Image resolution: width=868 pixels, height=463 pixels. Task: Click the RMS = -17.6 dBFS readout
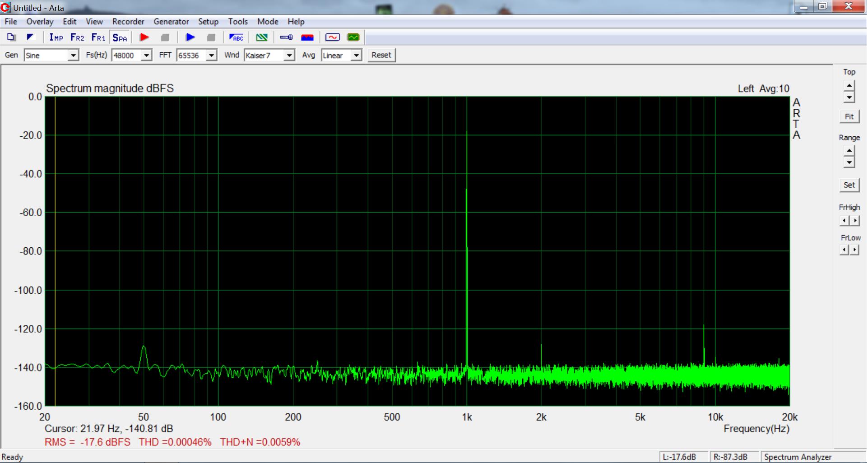[x=88, y=442]
